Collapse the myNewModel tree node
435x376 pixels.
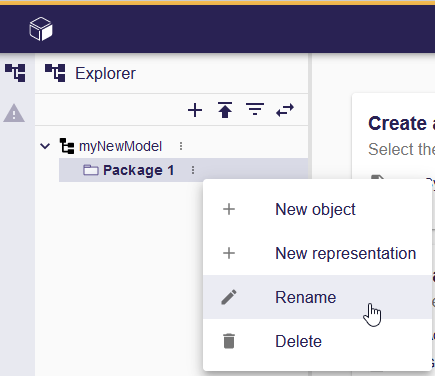45,146
